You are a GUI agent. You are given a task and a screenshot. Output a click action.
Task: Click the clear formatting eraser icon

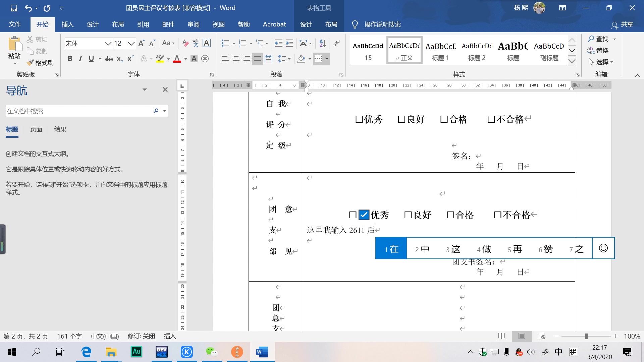point(185,43)
